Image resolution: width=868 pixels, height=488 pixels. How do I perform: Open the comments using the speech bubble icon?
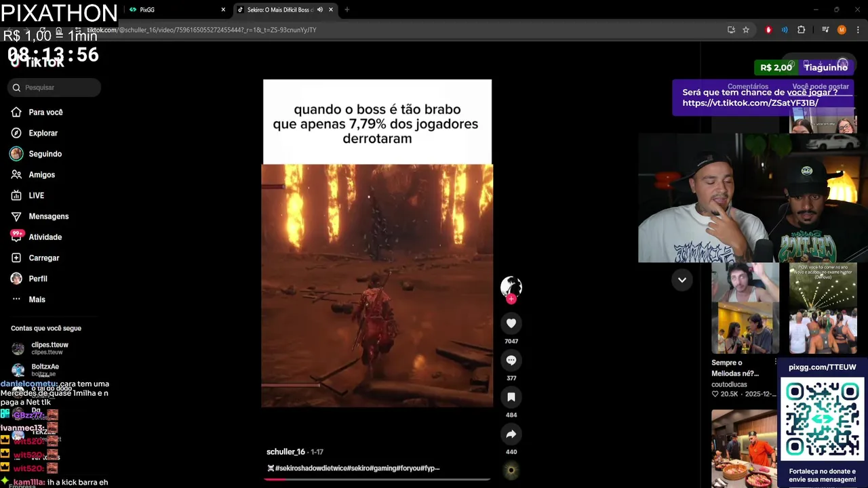(511, 360)
